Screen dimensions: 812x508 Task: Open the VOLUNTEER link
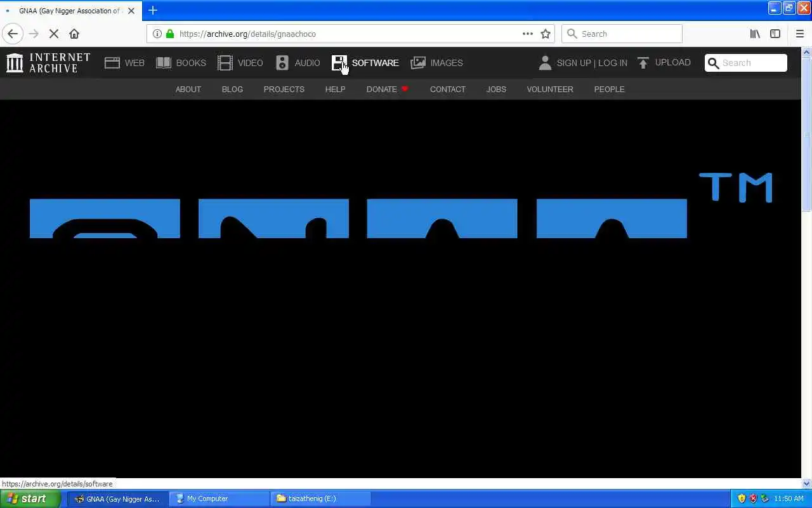(x=550, y=89)
